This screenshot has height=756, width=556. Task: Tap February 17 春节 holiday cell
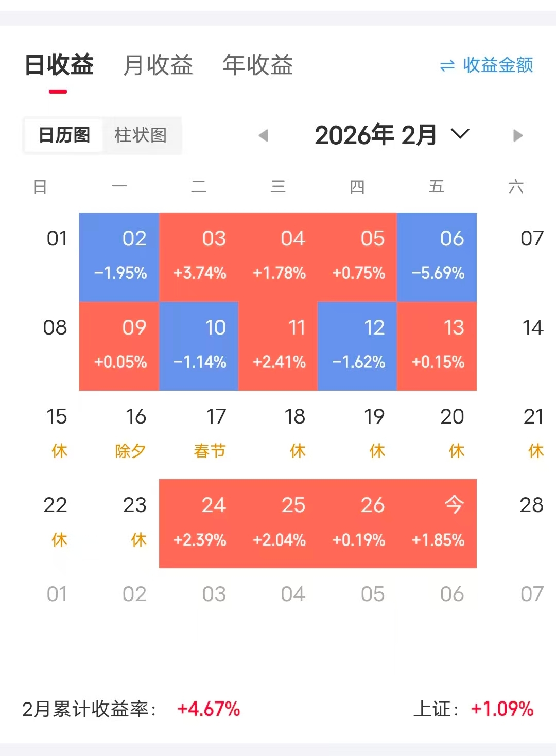point(199,434)
